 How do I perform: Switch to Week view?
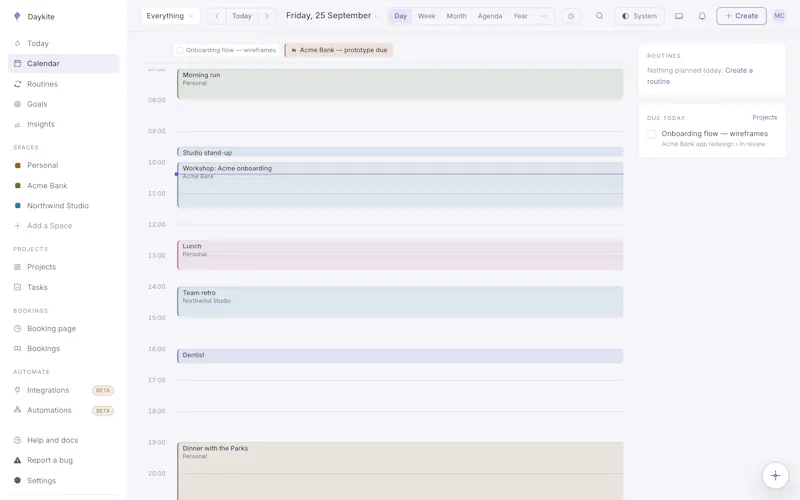427,16
